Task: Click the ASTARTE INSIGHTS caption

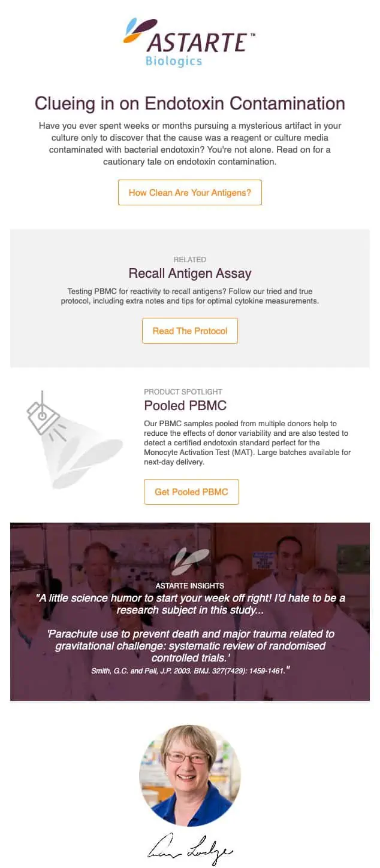Action: [x=190, y=585]
